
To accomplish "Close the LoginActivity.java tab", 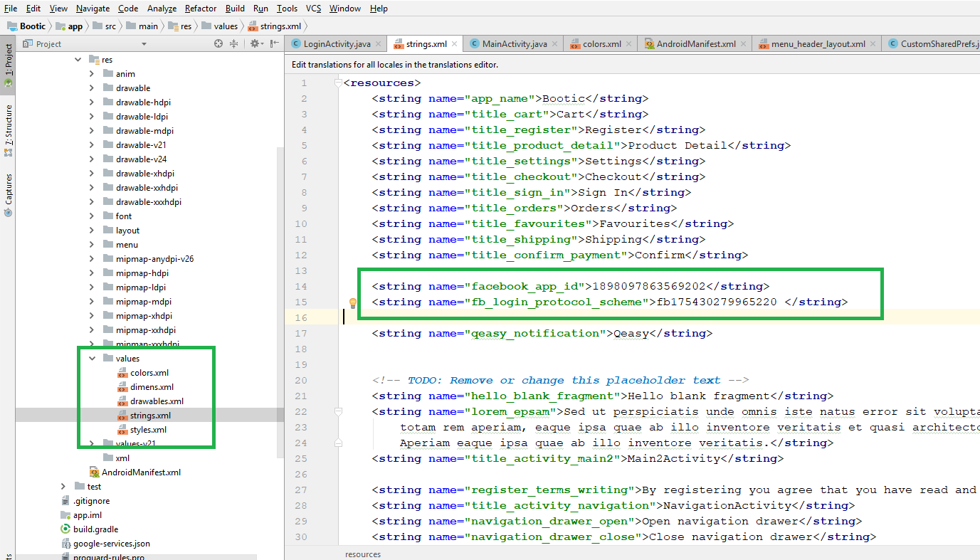I will pyautogui.click(x=379, y=44).
